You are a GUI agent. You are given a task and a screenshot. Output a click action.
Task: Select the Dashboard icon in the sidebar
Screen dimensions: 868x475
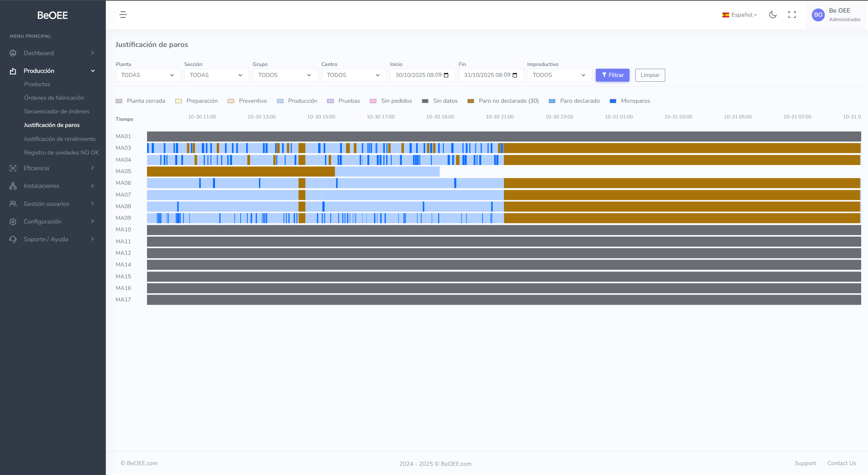13,53
